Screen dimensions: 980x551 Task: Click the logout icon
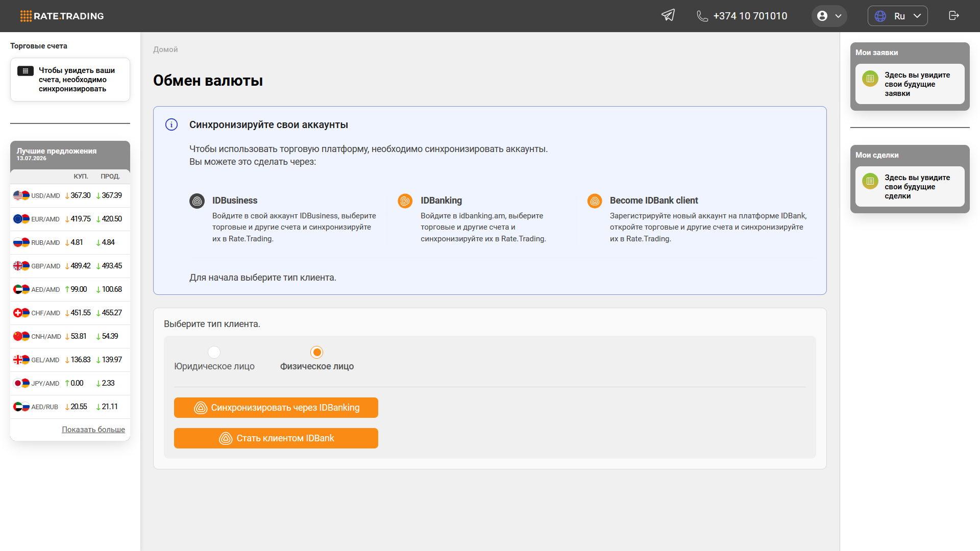[954, 15]
